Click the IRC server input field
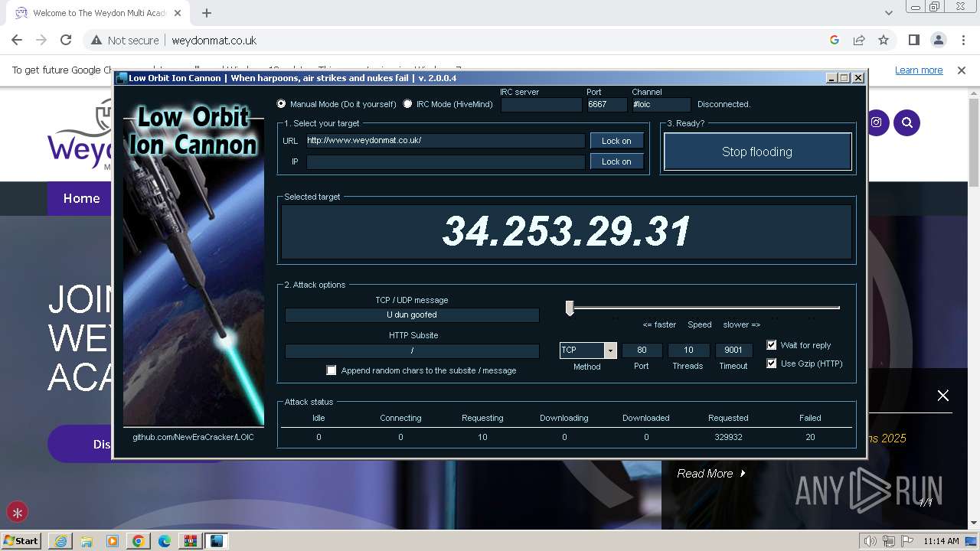Viewport: 980px width, 551px height. [x=541, y=105]
